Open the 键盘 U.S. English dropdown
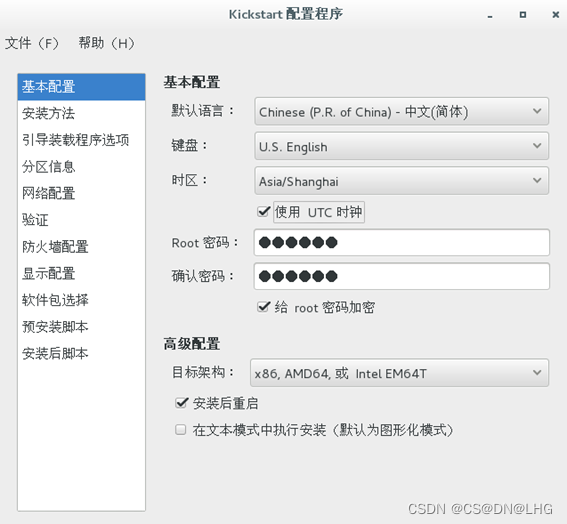The height and width of the screenshot is (524, 567). coord(401,146)
